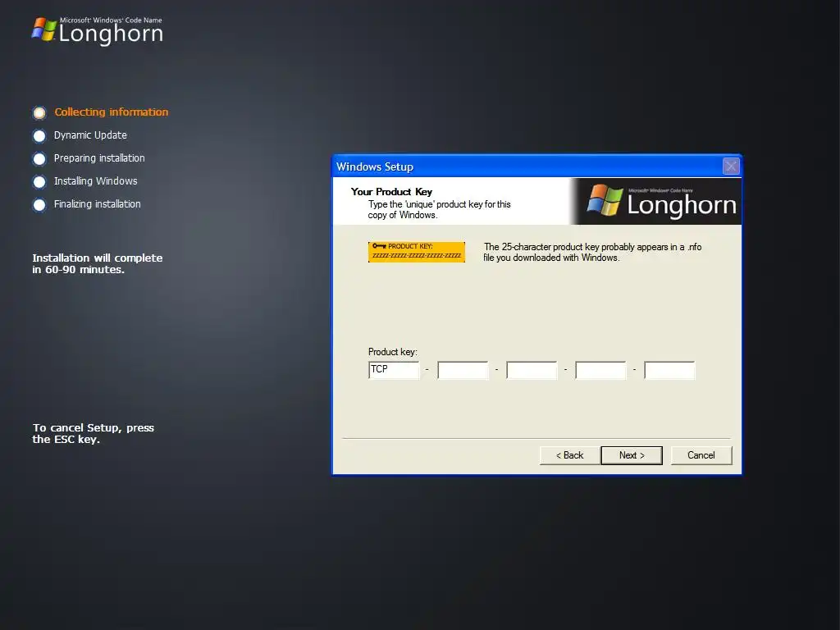This screenshot has width=840, height=630.
Task: Click the Next button
Action: 632,455
